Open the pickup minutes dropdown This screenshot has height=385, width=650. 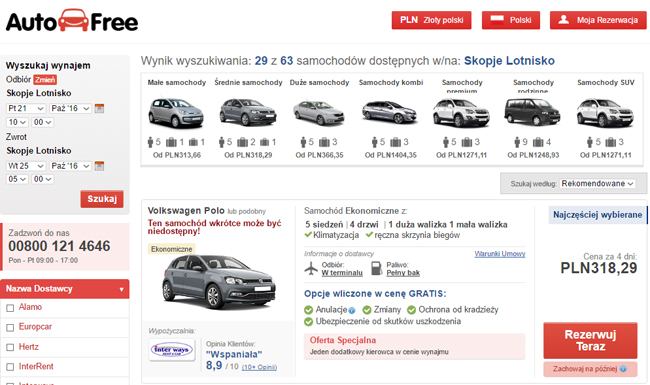click(42, 122)
